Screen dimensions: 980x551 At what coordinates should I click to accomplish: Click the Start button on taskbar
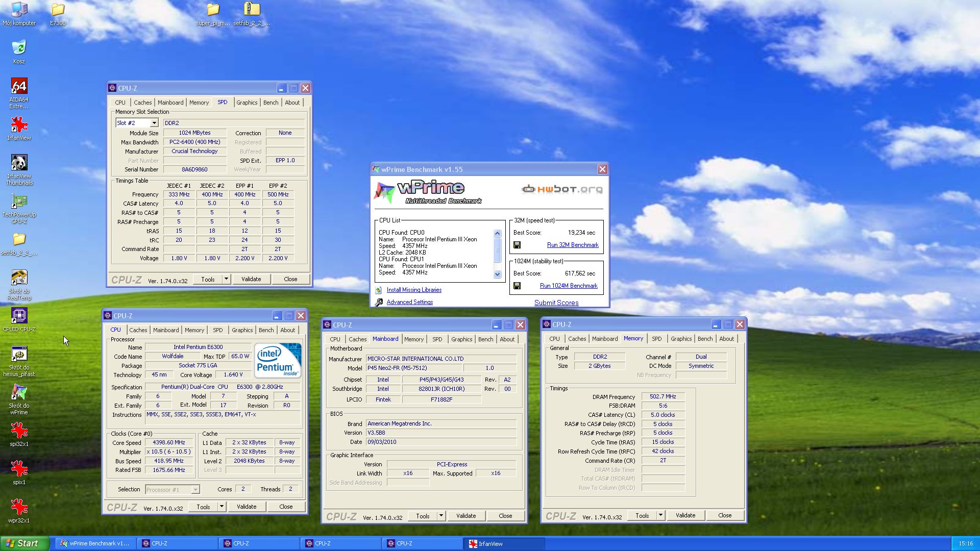(x=24, y=543)
